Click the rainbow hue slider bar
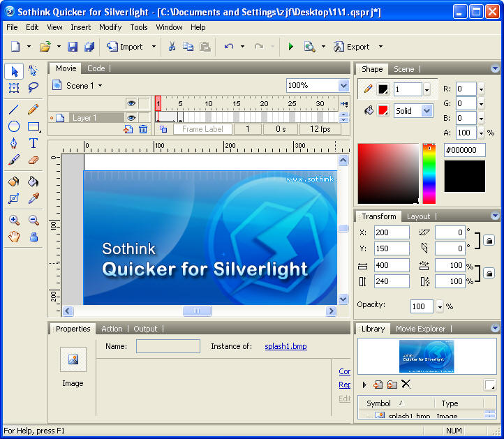 pyautogui.click(x=429, y=174)
